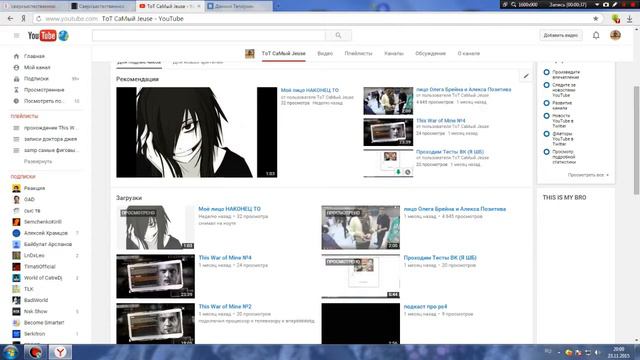The width and height of the screenshot is (640, 360).
Task: Expand the Просмотреть все dropdown
Action: tap(588, 175)
